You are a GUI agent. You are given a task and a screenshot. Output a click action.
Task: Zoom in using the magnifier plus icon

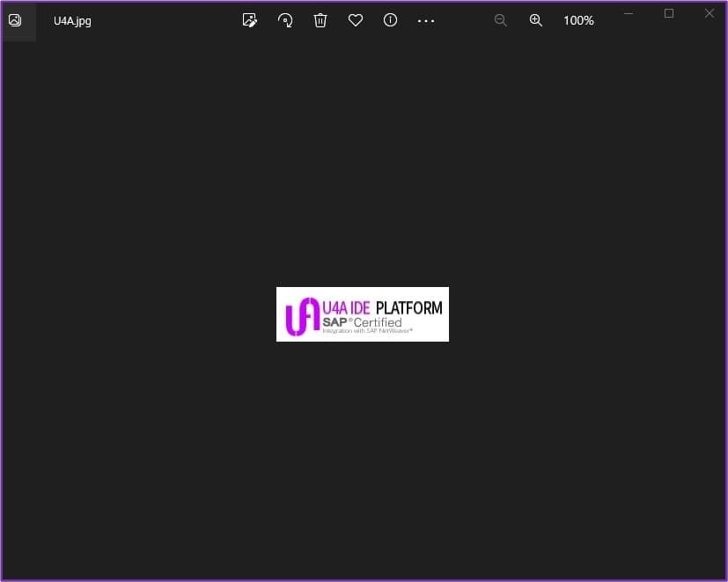pyautogui.click(x=536, y=20)
